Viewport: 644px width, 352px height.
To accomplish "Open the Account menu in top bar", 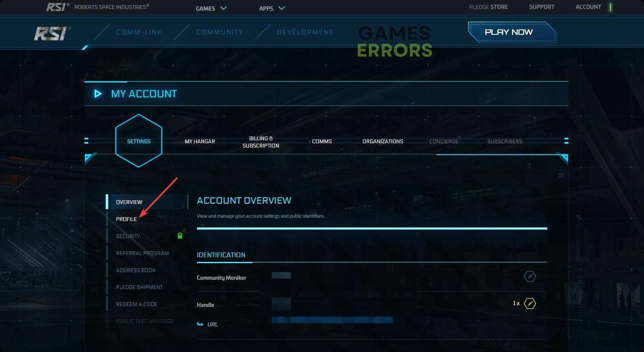I will (588, 7).
